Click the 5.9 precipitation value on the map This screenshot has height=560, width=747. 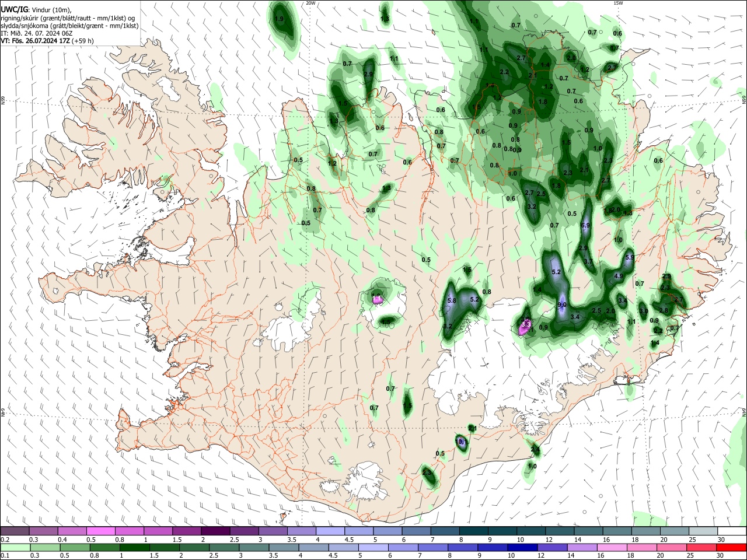(x=630, y=257)
